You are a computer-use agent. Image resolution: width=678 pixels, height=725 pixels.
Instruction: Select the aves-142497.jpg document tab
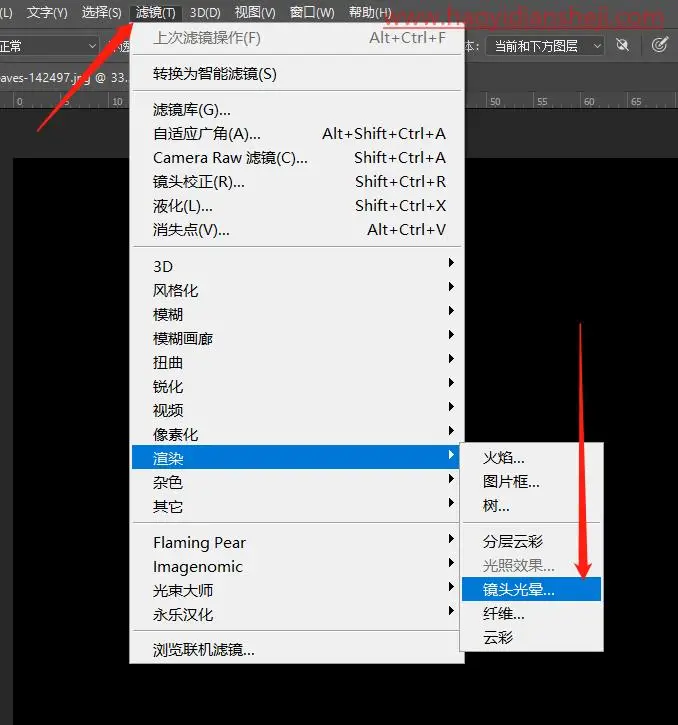pos(65,78)
